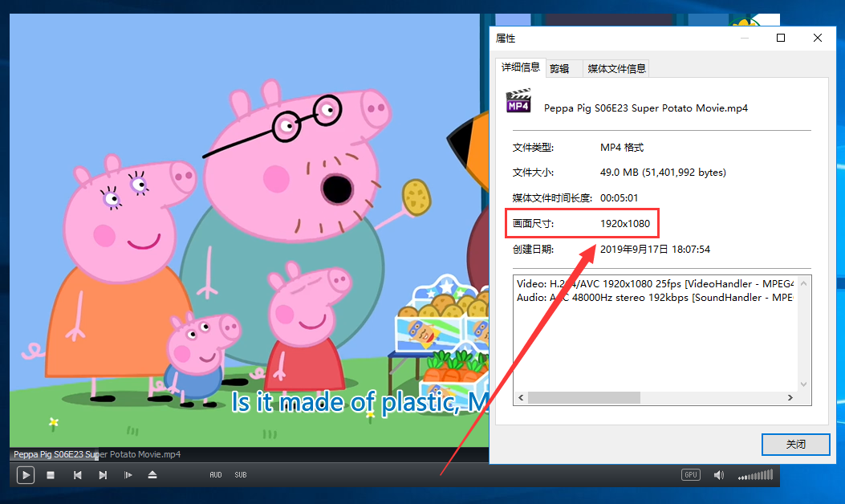845x504 pixels.
Task: Click the Stop playback icon
Action: pos(51,475)
